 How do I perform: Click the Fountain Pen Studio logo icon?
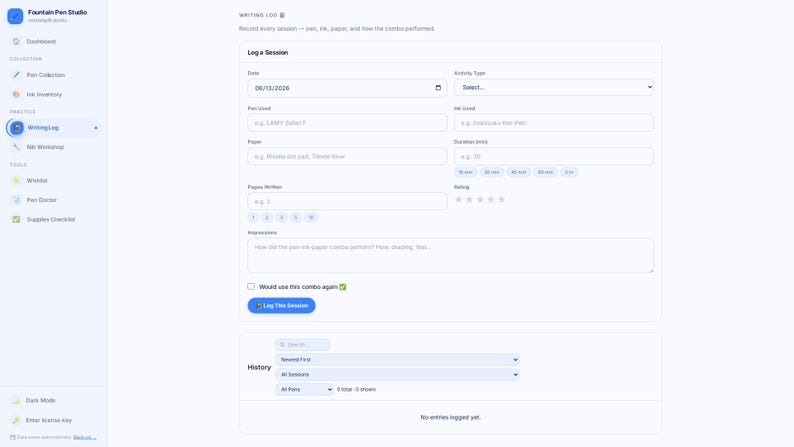[x=15, y=16]
